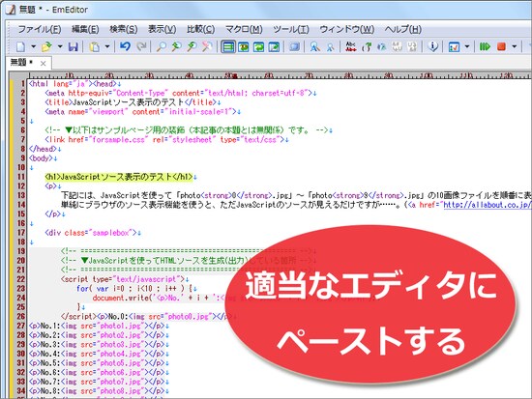Click the teal icon right of green arrow
Viewport: 532px width, 399px height.
tap(382, 46)
